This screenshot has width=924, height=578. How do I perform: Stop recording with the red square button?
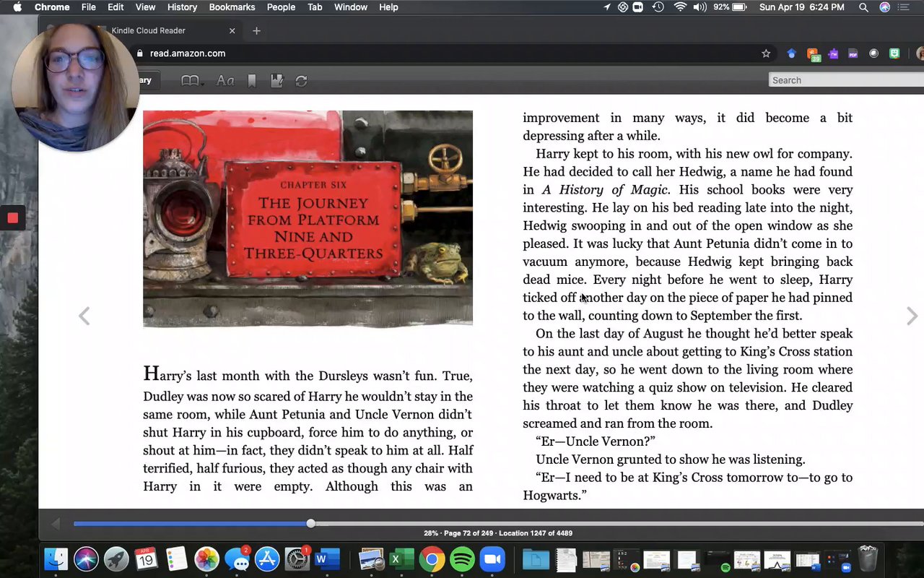(12, 218)
